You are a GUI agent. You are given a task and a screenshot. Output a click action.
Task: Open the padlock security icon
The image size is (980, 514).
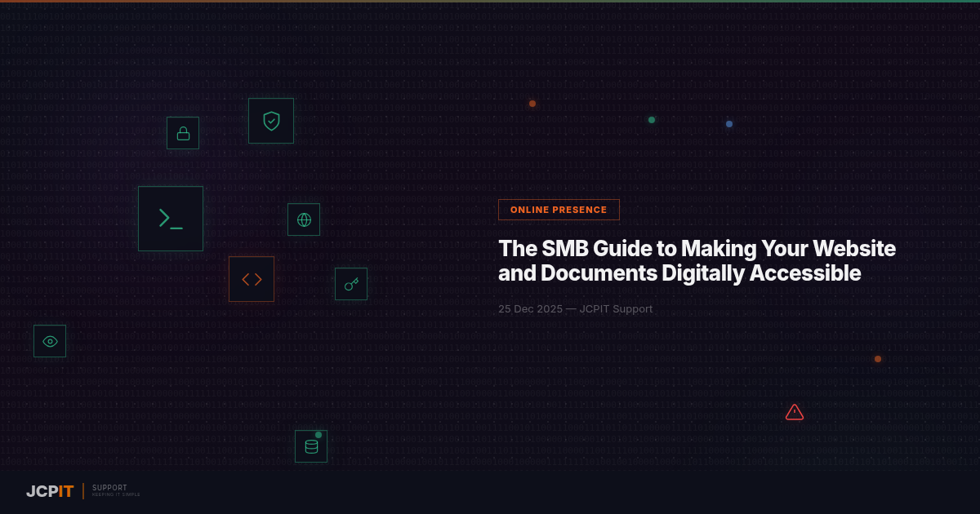pos(182,132)
